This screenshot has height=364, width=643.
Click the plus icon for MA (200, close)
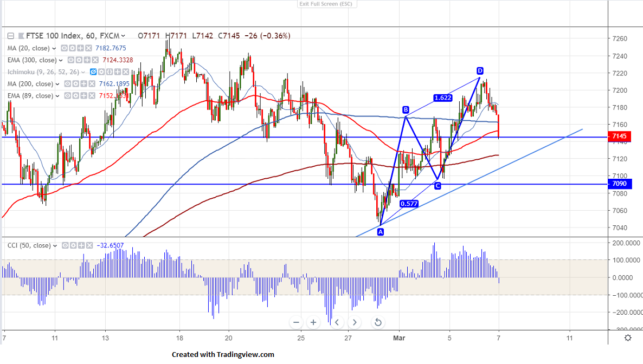point(83,84)
